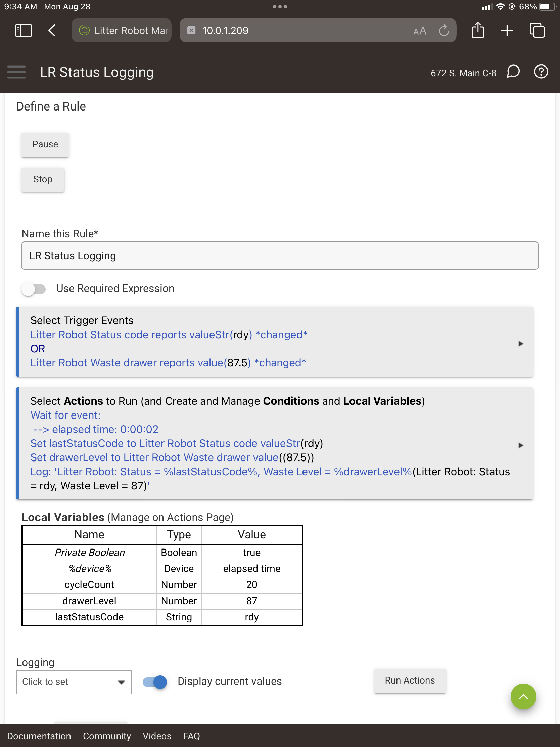
Task: Click the value 20 in cycleCount row
Action: click(x=252, y=584)
